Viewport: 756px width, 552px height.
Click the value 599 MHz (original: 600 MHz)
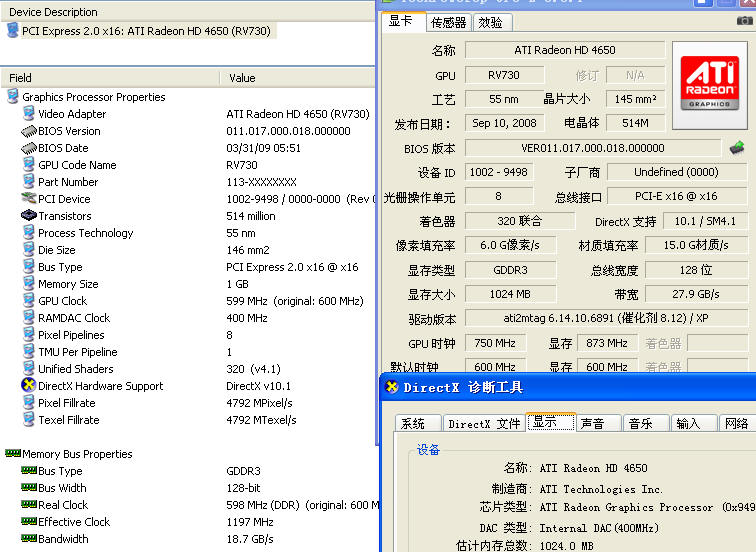pyautogui.click(x=295, y=301)
